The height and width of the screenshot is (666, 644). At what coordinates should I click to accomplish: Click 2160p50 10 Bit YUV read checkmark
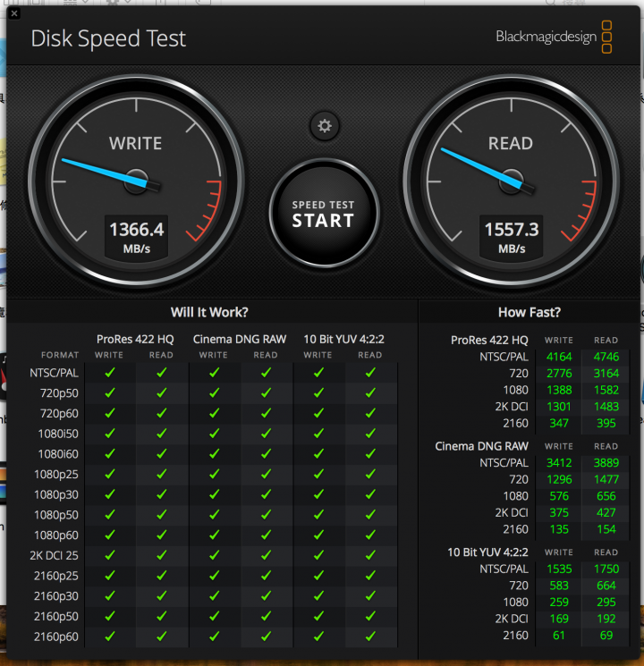coord(370,616)
